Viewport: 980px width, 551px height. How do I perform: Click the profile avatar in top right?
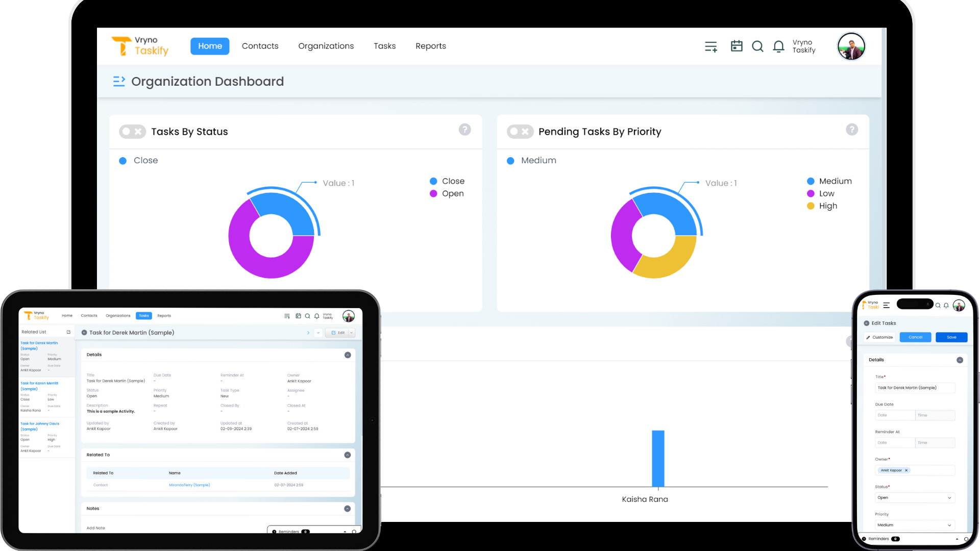[x=851, y=46]
